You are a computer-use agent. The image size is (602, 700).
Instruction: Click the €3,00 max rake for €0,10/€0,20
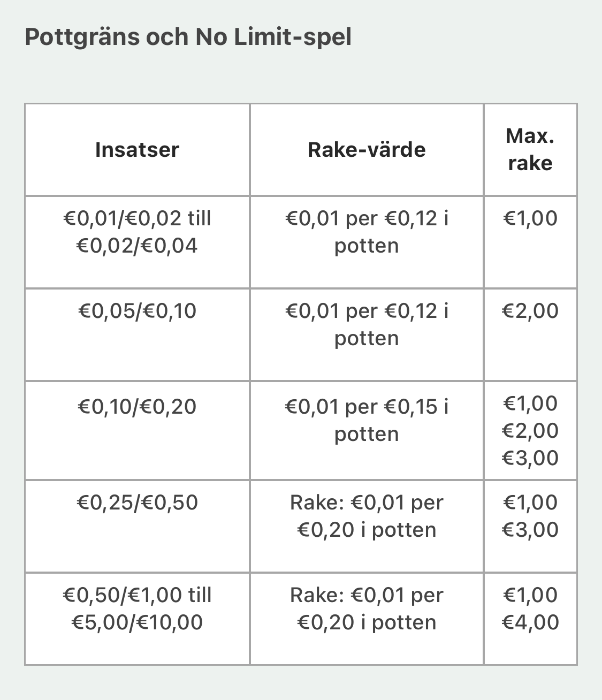coord(530,458)
